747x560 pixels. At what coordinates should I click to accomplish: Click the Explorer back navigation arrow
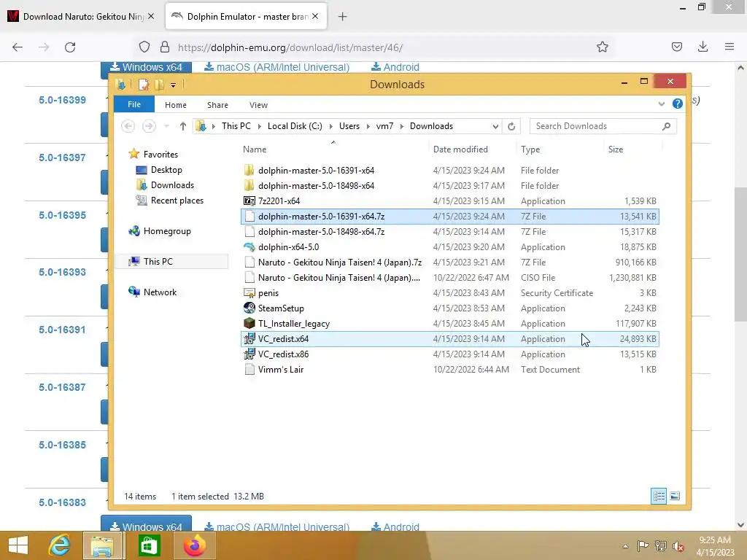(128, 126)
